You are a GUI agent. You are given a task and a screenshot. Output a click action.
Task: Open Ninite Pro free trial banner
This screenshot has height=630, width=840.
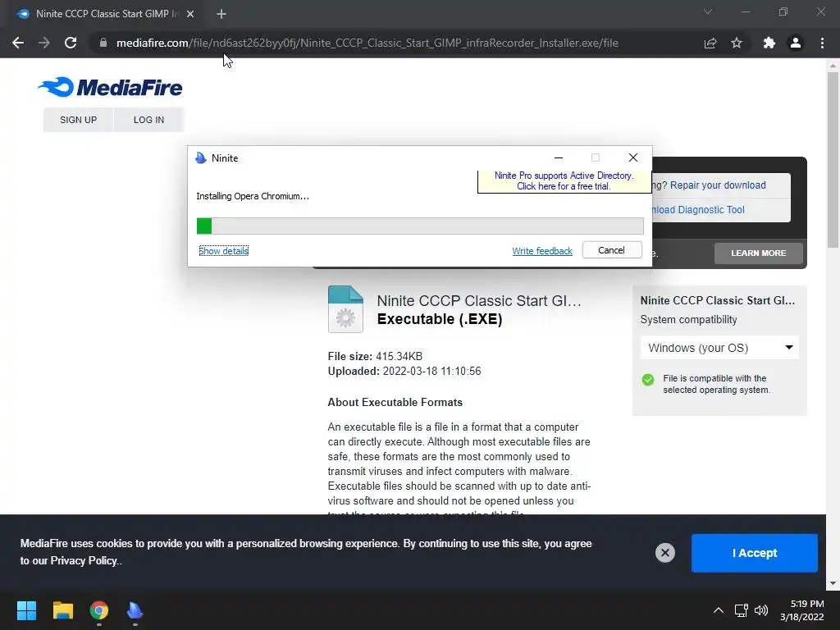564,181
